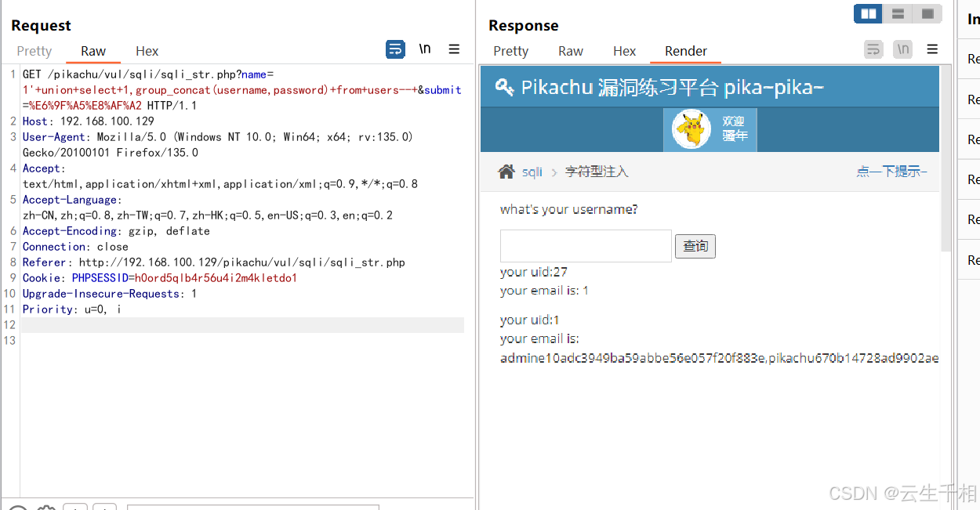Click the User-Agent header line

pyautogui.click(x=218, y=145)
